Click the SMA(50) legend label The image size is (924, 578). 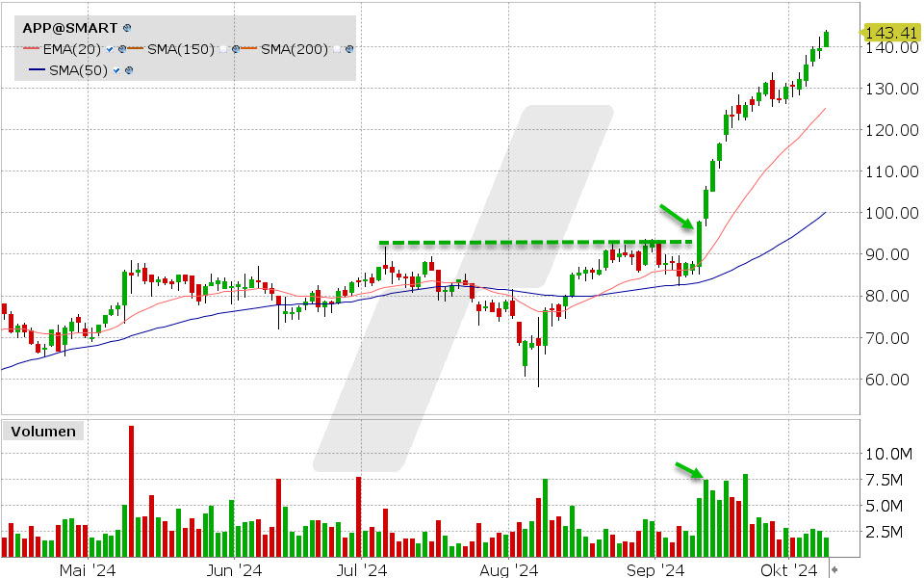78,70
